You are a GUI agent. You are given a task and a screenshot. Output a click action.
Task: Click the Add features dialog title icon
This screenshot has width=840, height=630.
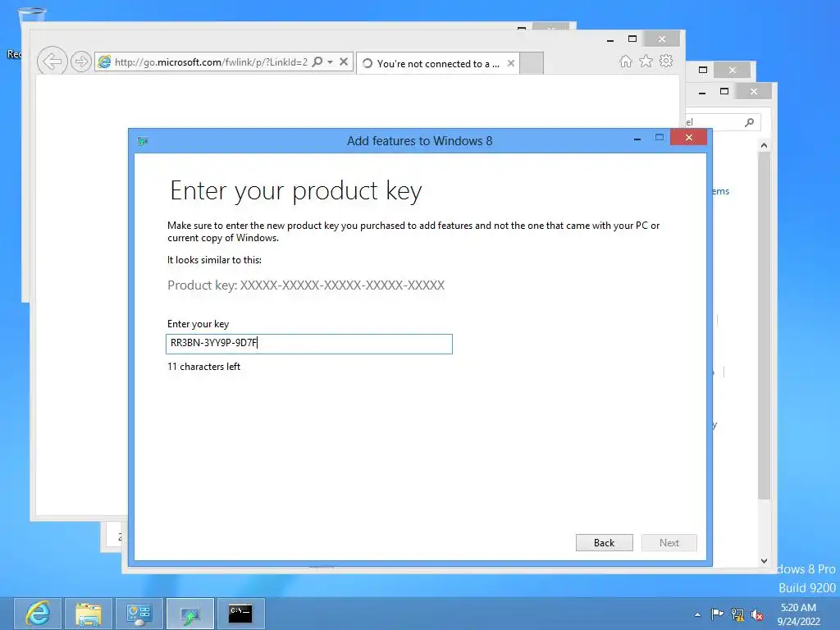click(143, 141)
